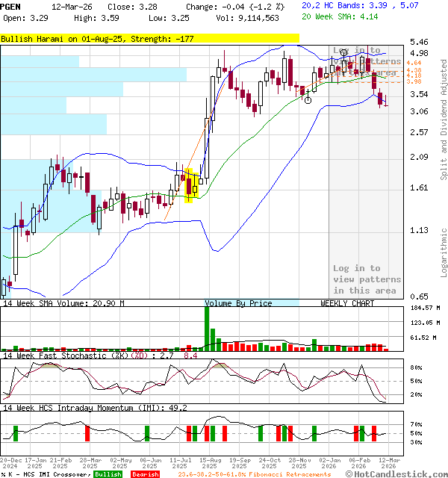
Task: Click the red Bearish legend badge
Action: (145, 474)
